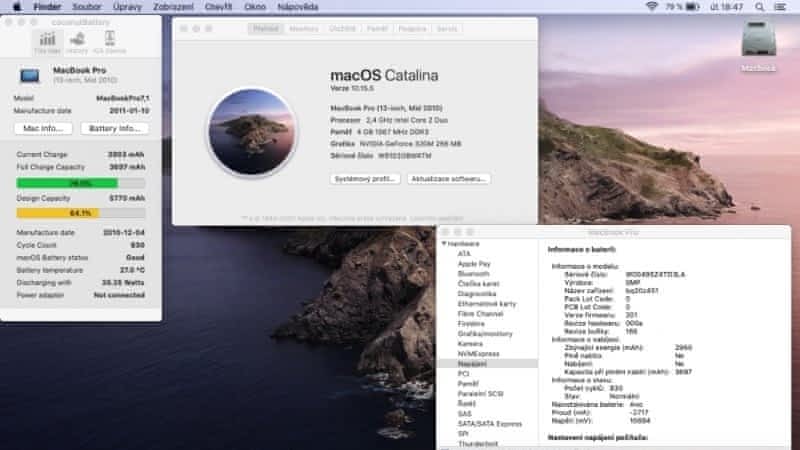Open History in coconutBattery toolbar
Viewport: 800px width, 450px height.
[78, 42]
